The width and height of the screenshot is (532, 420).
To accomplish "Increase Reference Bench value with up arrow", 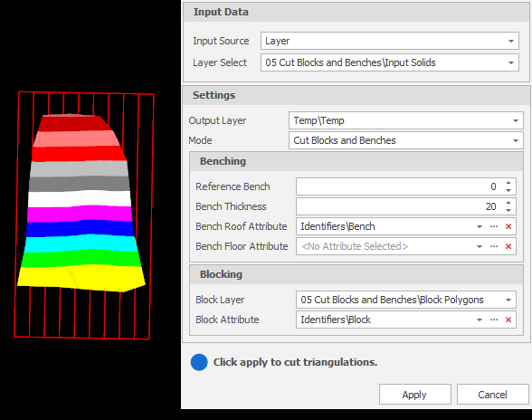I will pos(508,183).
